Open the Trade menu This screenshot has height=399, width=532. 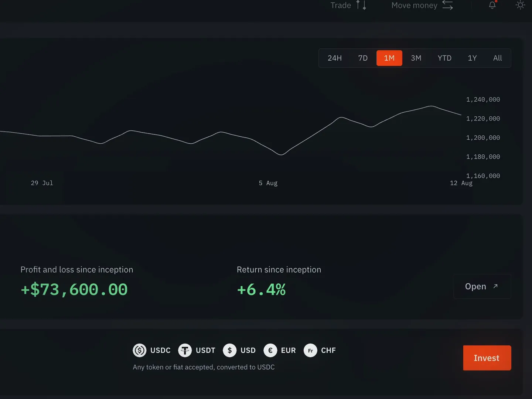348,5
